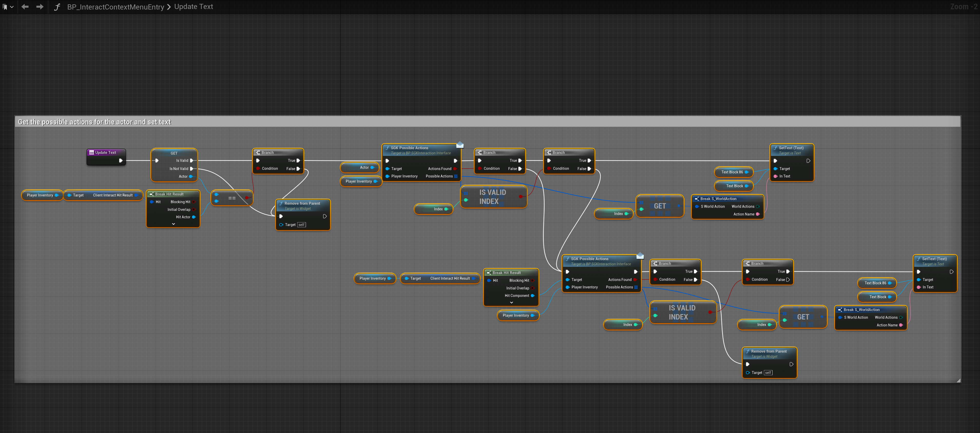This screenshot has height=433, width=980.
Task: Click the Hit Component output pin
Action: (532, 296)
